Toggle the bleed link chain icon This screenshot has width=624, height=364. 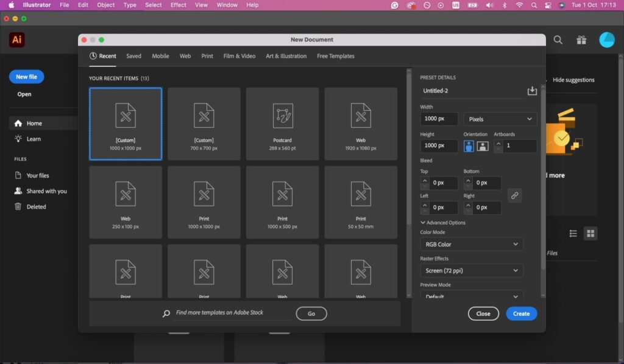tap(514, 195)
